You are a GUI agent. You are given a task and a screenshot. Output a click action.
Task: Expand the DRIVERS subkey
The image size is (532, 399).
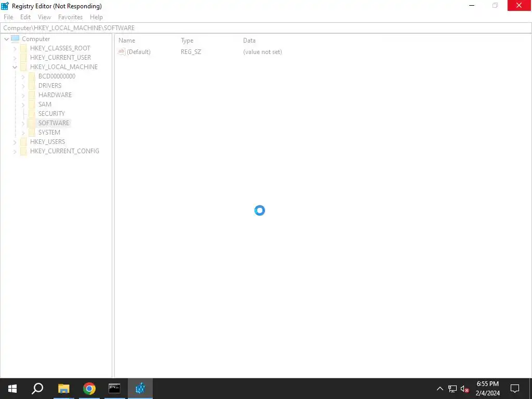click(x=23, y=86)
